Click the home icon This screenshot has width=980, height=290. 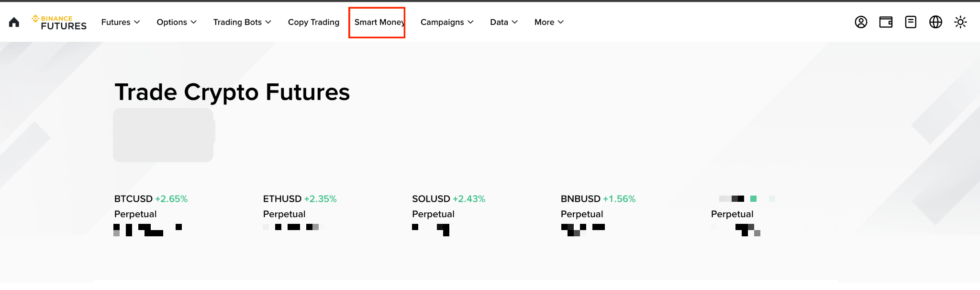pyautogui.click(x=14, y=22)
